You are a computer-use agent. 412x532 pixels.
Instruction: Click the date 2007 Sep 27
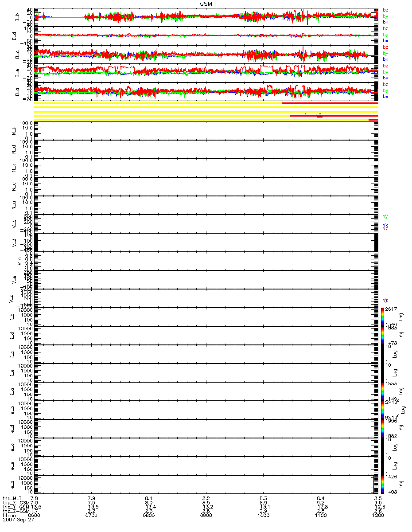[18, 520]
